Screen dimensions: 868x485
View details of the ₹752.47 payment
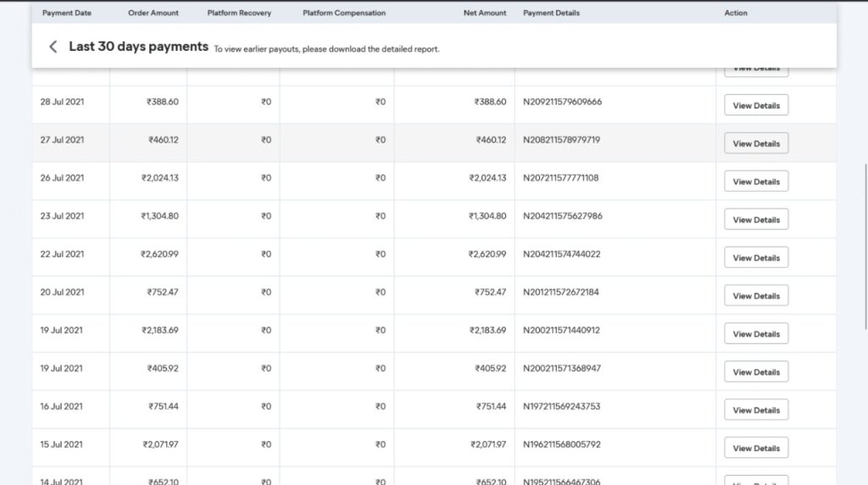coord(756,296)
